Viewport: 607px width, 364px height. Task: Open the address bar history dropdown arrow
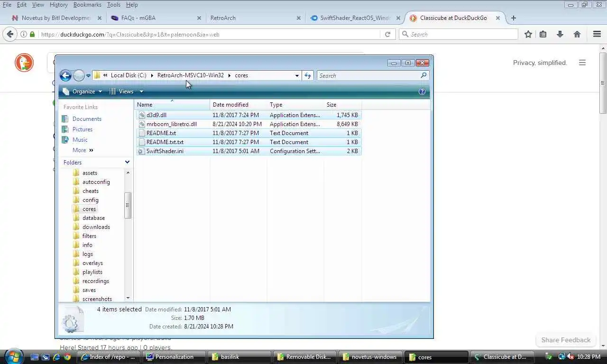coord(297,75)
